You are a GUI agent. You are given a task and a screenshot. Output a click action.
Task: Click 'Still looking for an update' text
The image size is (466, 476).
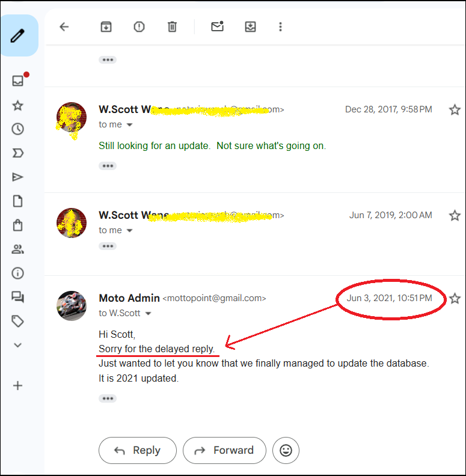155,145
